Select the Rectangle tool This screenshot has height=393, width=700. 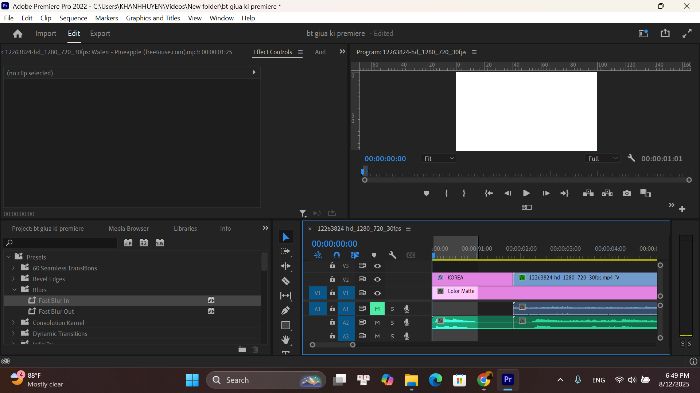(286, 325)
